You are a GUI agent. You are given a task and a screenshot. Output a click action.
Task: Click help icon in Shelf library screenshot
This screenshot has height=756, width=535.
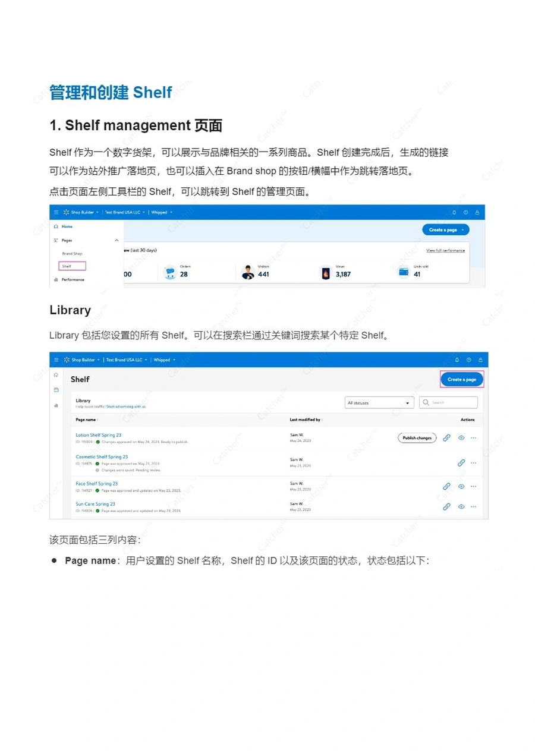pyautogui.click(x=468, y=360)
